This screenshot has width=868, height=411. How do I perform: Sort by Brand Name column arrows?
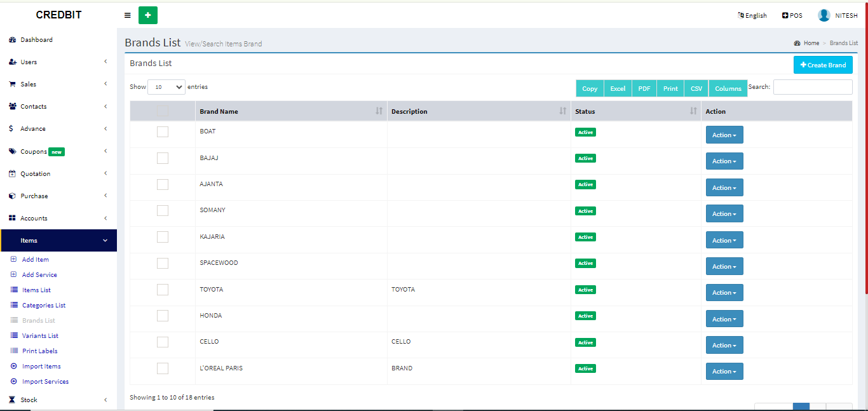pyautogui.click(x=379, y=111)
